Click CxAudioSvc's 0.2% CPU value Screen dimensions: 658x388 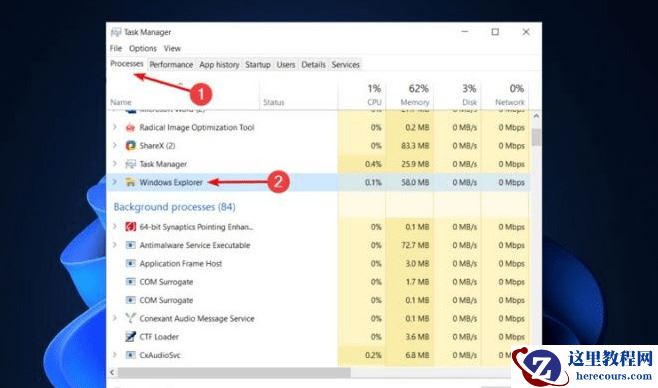tap(373, 355)
